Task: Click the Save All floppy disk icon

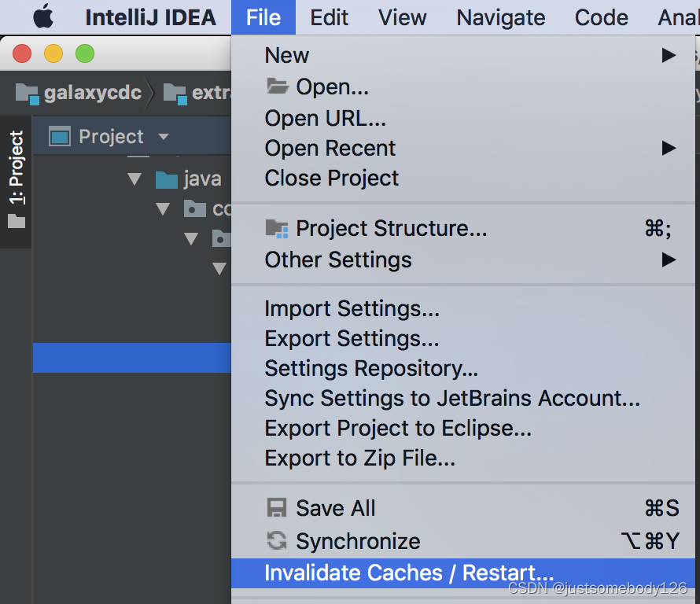Action: click(277, 508)
